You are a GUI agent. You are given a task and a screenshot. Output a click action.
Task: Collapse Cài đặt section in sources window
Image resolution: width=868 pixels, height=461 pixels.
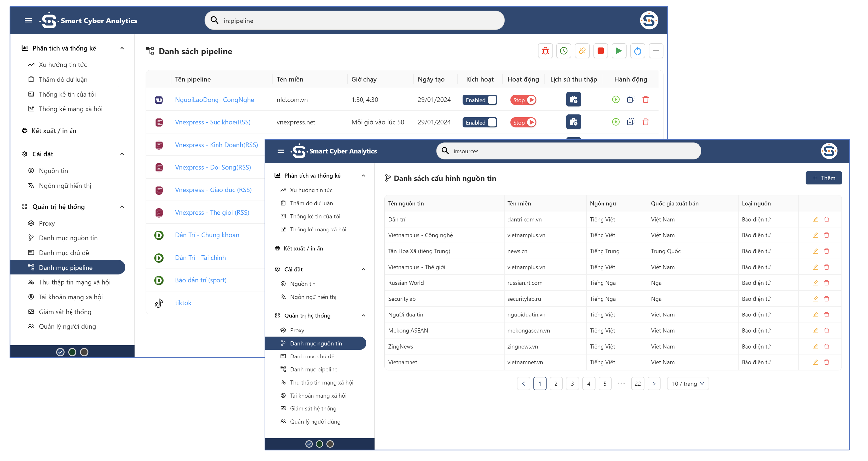[x=363, y=270]
